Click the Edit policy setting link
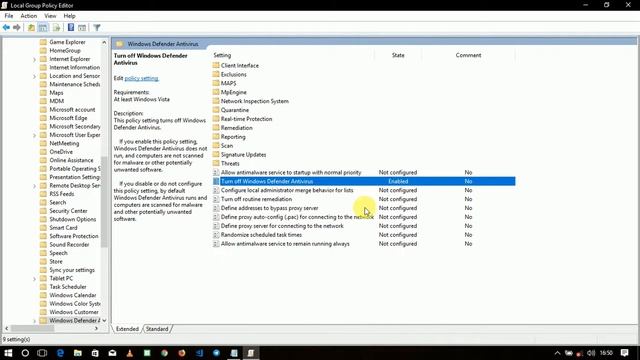Viewport: 640px width, 360px height. coord(141,78)
